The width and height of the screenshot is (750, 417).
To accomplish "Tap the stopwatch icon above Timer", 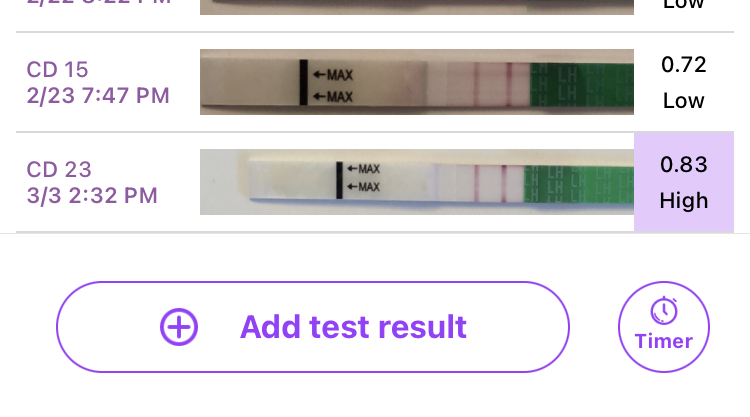I will [x=664, y=311].
